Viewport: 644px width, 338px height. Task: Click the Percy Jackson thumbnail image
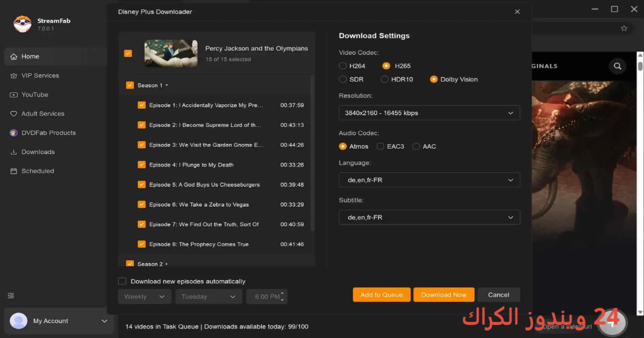(x=171, y=53)
